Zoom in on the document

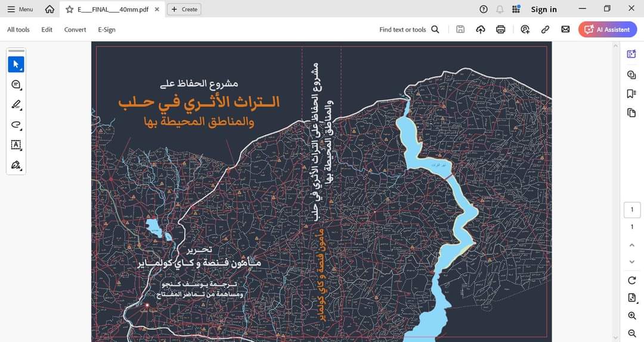(x=632, y=316)
